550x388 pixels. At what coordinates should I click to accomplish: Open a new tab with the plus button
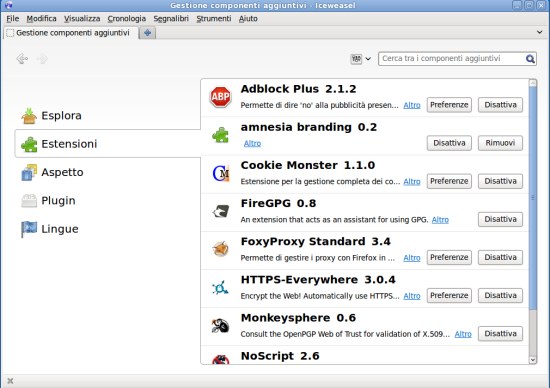point(148,33)
